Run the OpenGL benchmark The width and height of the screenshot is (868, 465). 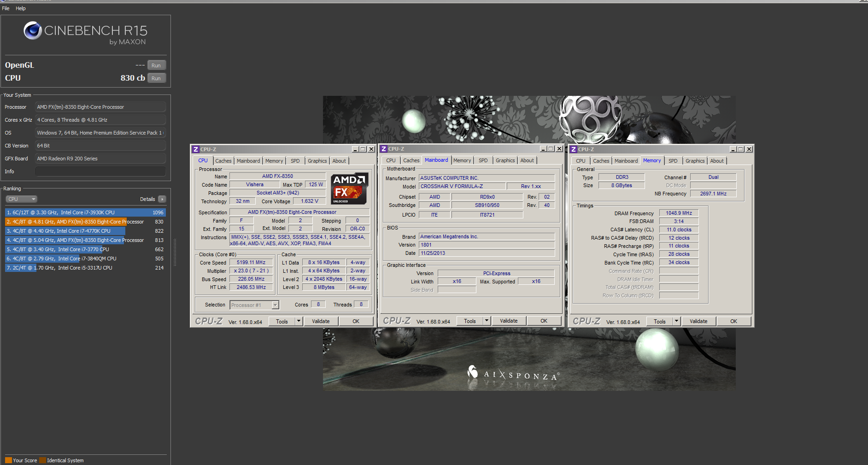pos(156,65)
